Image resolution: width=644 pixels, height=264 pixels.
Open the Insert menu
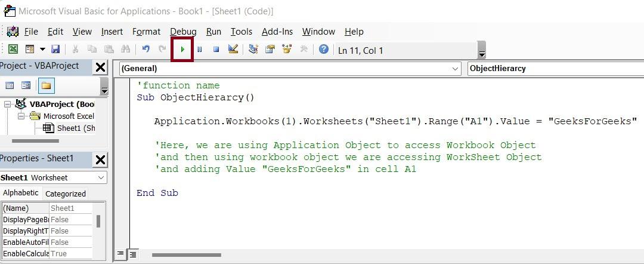(112, 32)
